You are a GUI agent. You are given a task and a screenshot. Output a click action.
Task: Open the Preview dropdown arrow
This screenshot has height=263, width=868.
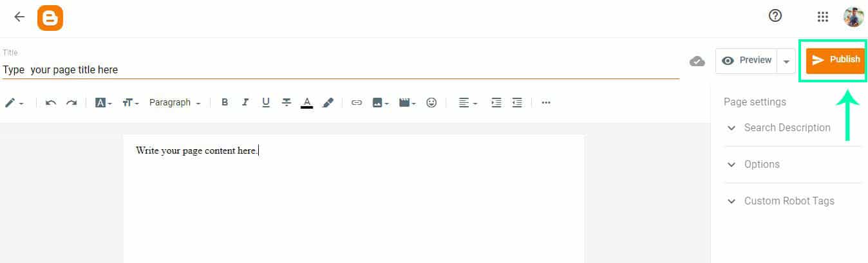(x=786, y=61)
